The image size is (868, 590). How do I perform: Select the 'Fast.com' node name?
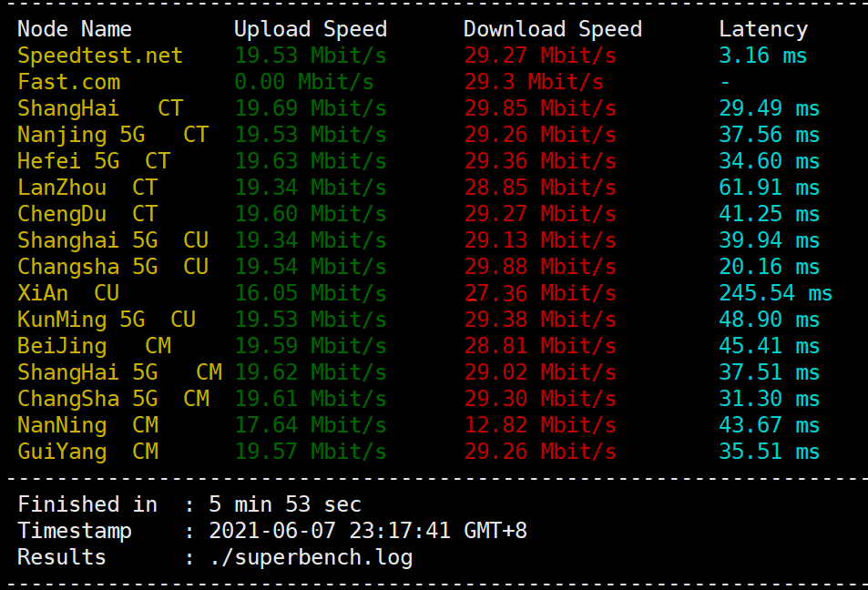coord(68,82)
